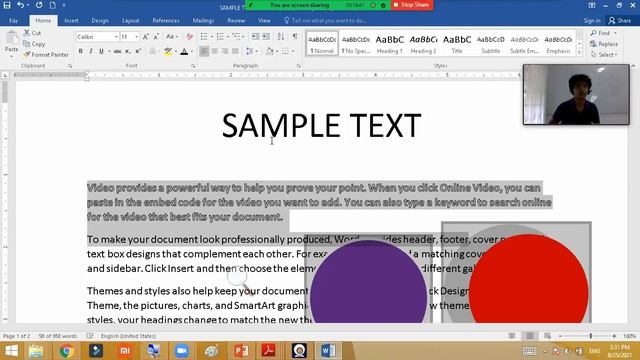Screen dimensions: 640x360
Task: Switch to the Review tab
Action: 236,20
